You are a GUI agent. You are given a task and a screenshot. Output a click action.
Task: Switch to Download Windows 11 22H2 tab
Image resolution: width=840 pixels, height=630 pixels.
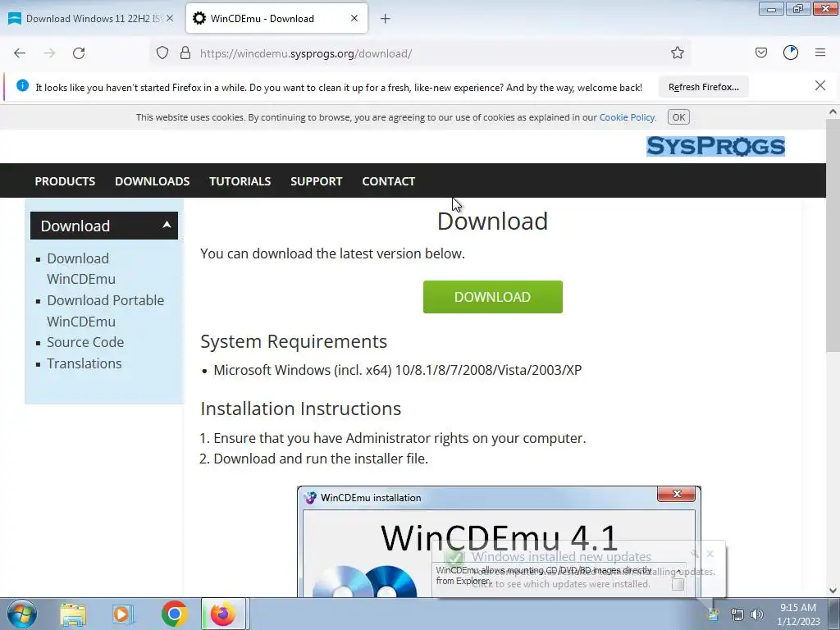[x=92, y=19]
